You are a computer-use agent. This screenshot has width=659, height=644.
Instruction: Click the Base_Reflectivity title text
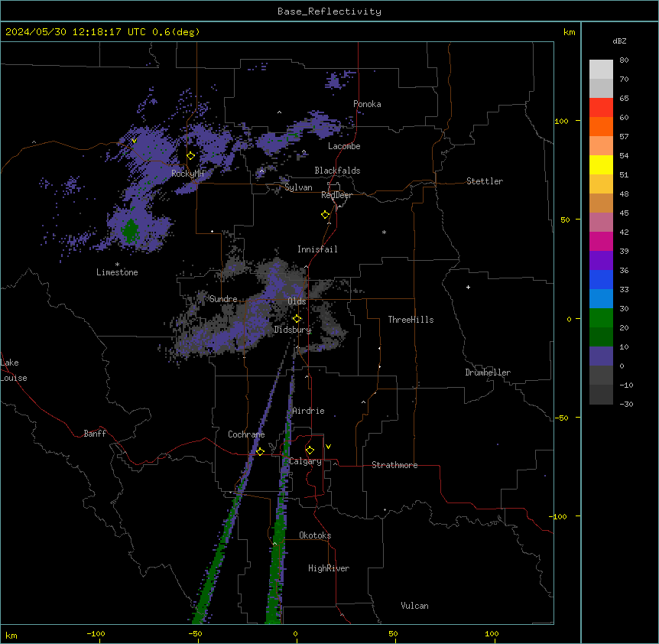(x=329, y=11)
